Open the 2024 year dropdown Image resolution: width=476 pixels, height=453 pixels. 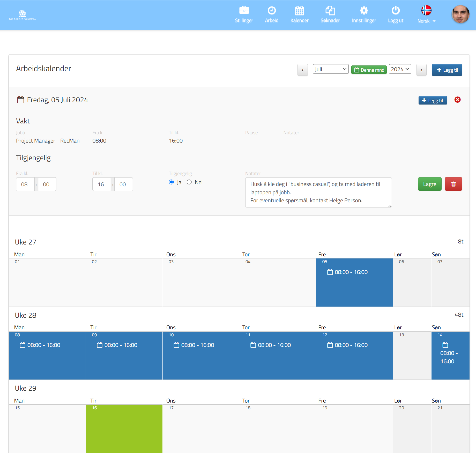point(400,69)
